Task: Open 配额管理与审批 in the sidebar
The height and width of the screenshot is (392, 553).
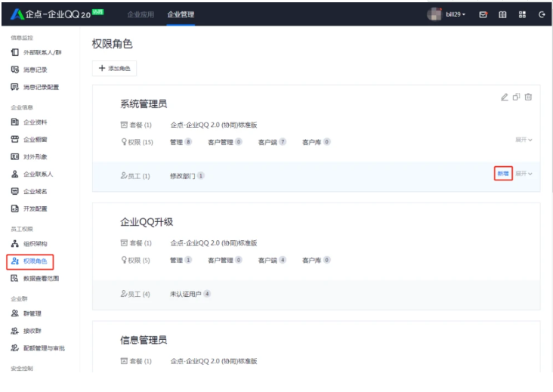Action: click(38, 348)
